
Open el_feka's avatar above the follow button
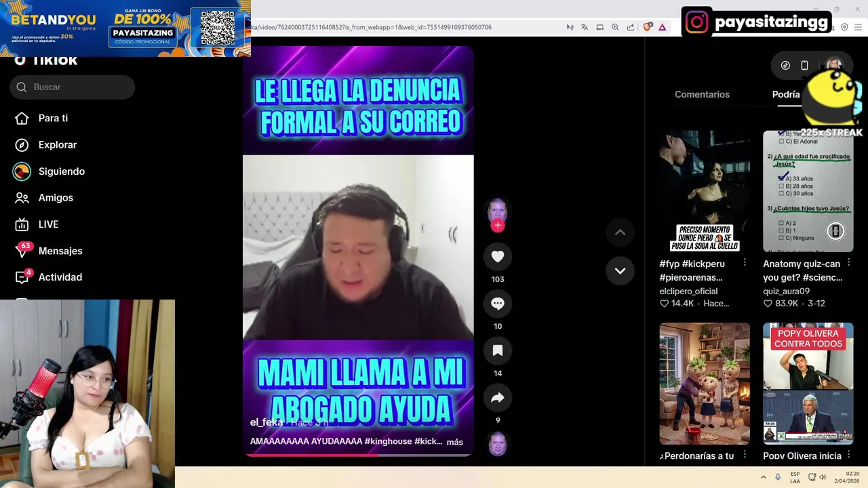coord(498,209)
